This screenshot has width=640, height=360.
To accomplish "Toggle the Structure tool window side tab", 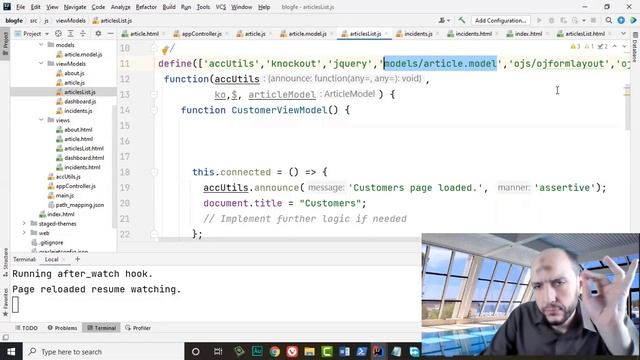I will click(x=5, y=262).
